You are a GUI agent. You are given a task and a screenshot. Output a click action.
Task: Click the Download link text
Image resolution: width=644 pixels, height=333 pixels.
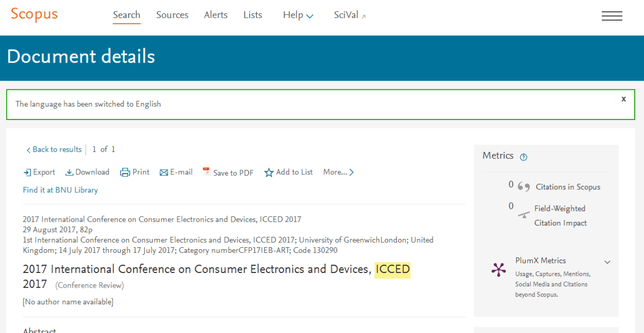point(93,172)
